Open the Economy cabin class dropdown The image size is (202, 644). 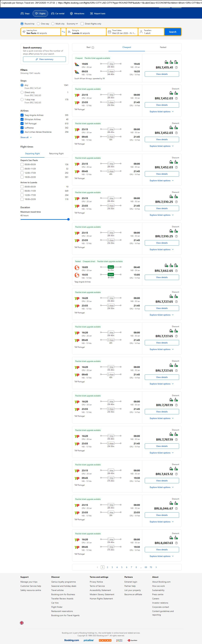tap(72, 24)
